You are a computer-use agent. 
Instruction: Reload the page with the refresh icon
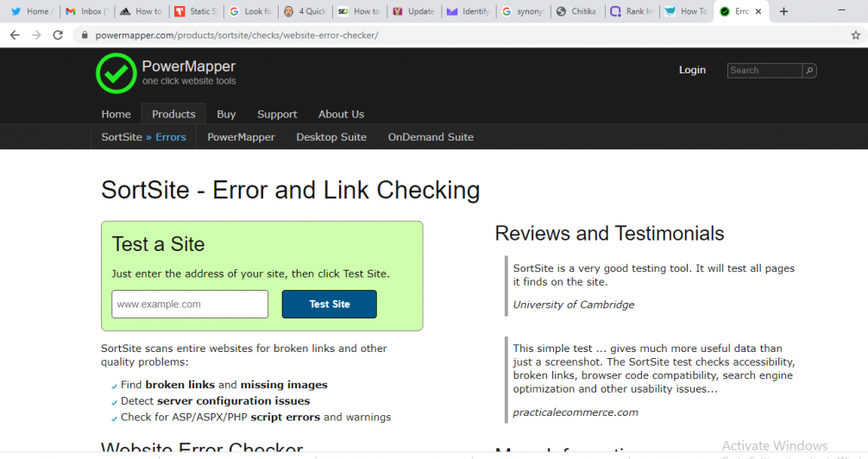[58, 35]
